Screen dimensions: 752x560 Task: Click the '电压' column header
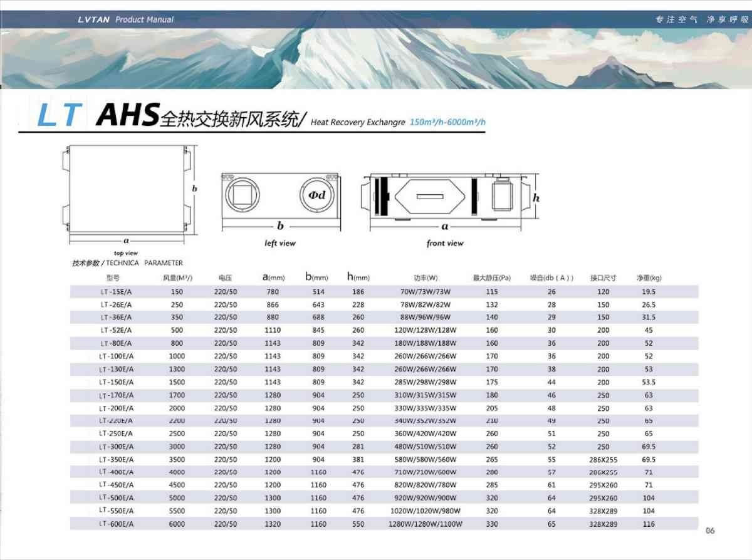[226, 277]
